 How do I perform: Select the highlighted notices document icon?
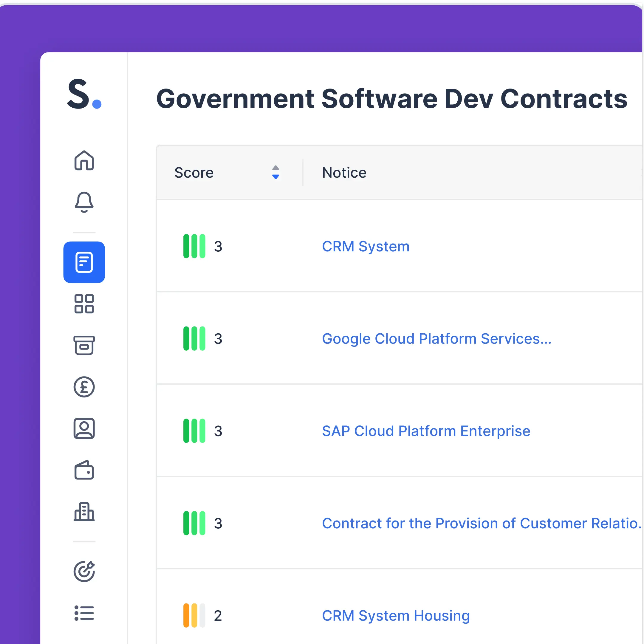point(84,262)
